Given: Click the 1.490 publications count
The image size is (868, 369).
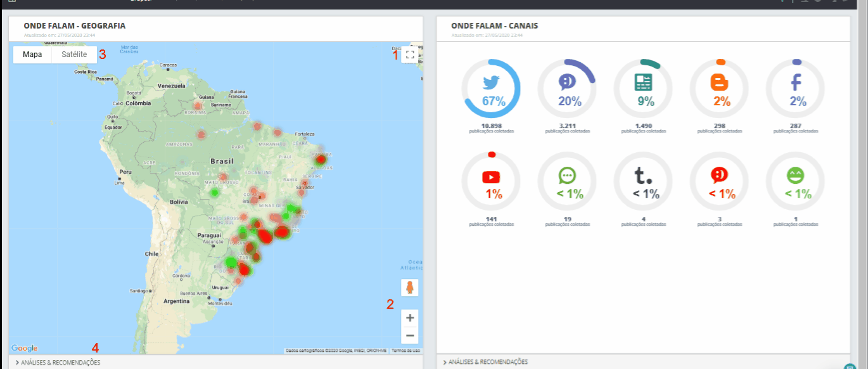Looking at the screenshot, I should point(643,126).
